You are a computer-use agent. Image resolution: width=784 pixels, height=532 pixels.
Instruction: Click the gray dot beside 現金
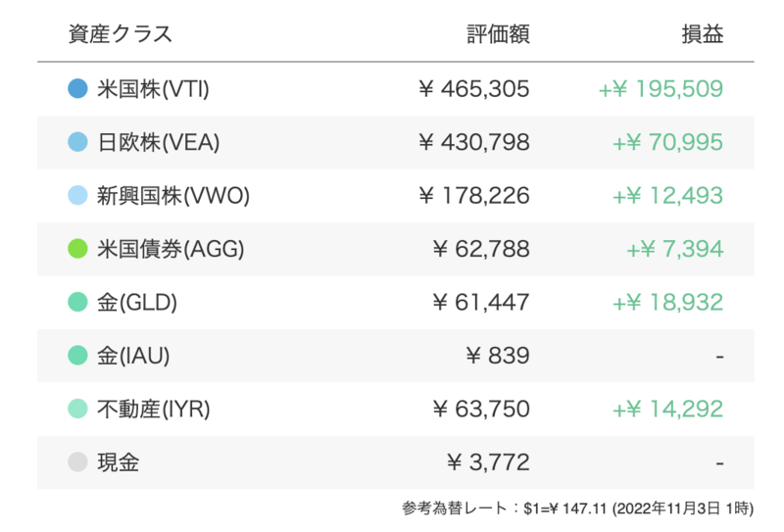click(x=77, y=462)
